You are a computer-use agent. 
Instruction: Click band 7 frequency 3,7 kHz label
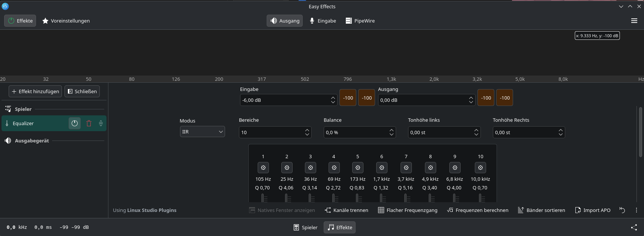(x=406, y=179)
